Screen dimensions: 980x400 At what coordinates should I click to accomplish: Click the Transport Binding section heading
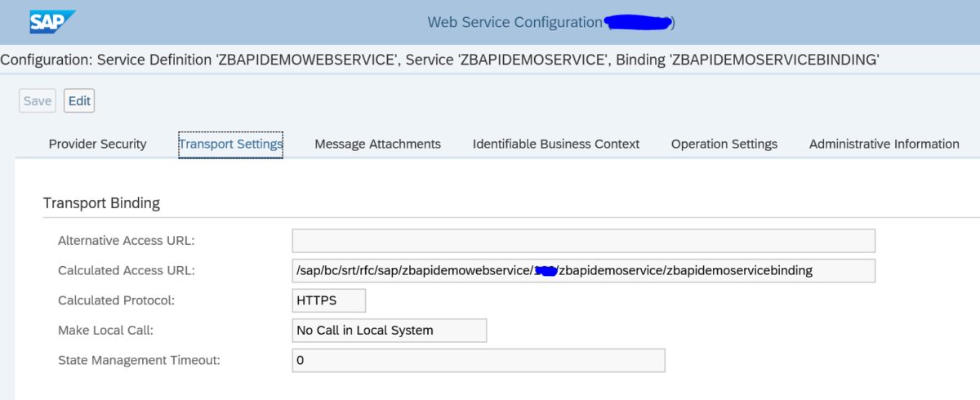tap(101, 202)
